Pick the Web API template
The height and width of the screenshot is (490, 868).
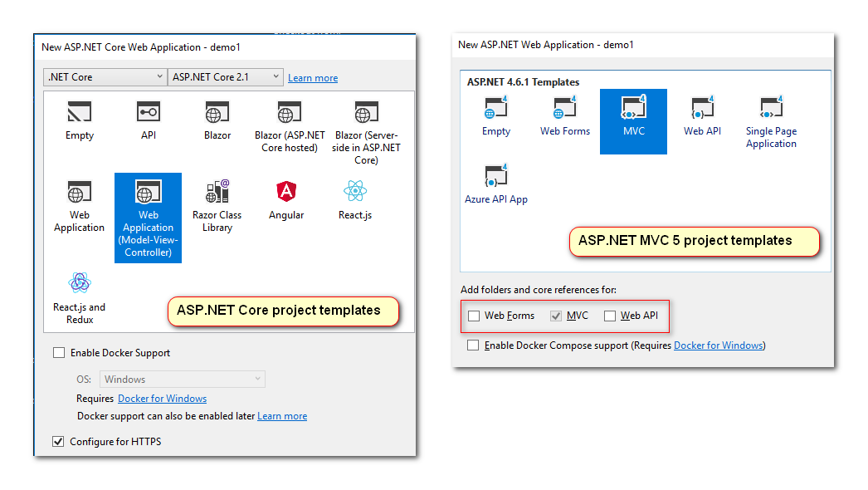click(702, 115)
